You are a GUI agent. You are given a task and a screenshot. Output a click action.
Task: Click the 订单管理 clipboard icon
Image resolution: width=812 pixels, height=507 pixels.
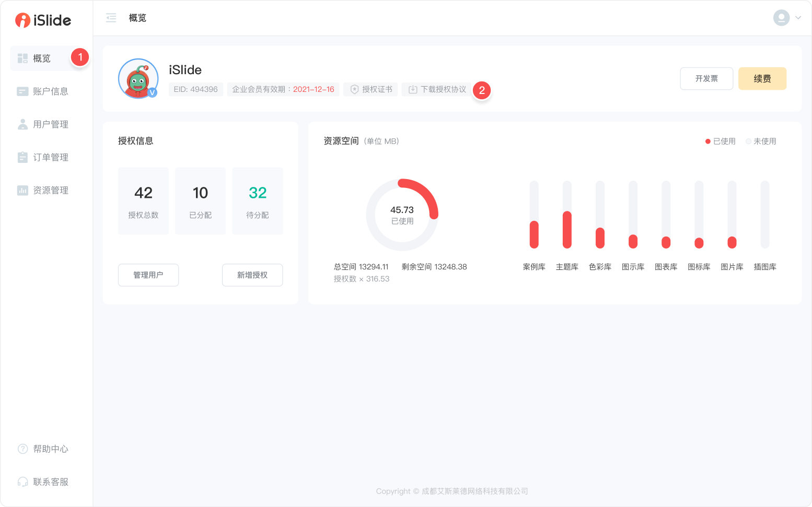22,157
